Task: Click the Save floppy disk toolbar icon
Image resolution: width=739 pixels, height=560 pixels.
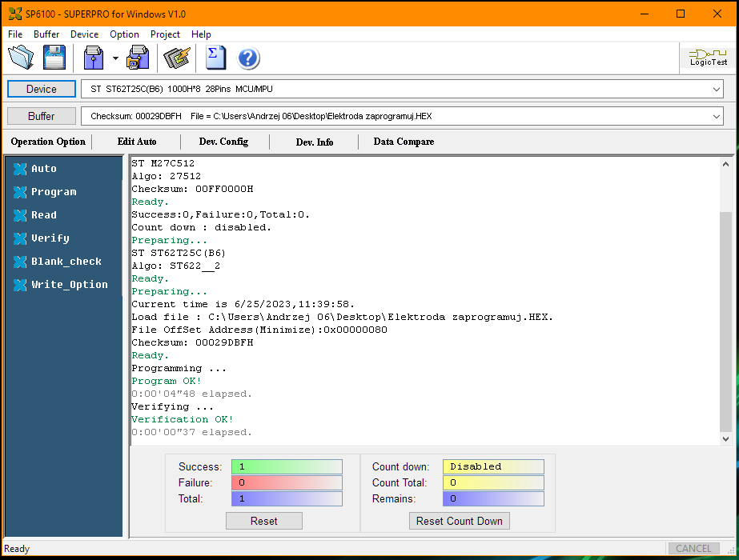Action: click(x=54, y=58)
